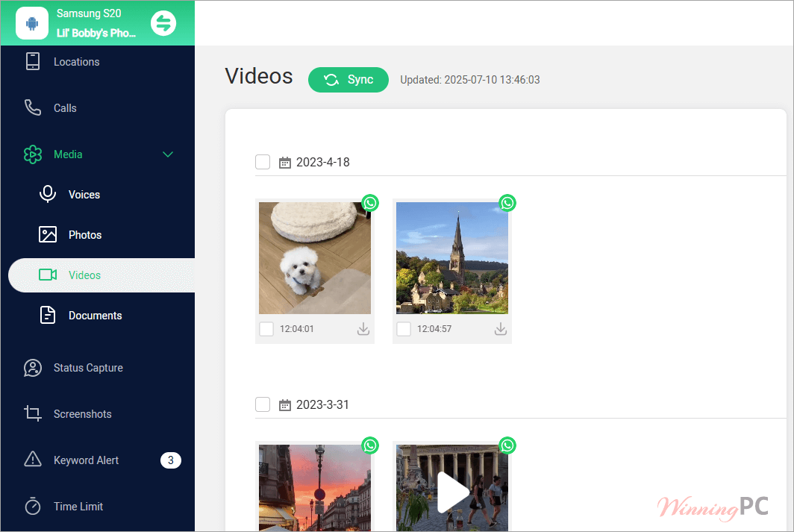Click the 12:04:57 timestamp
This screenshot has height=532, width=794.
point(434,329)
